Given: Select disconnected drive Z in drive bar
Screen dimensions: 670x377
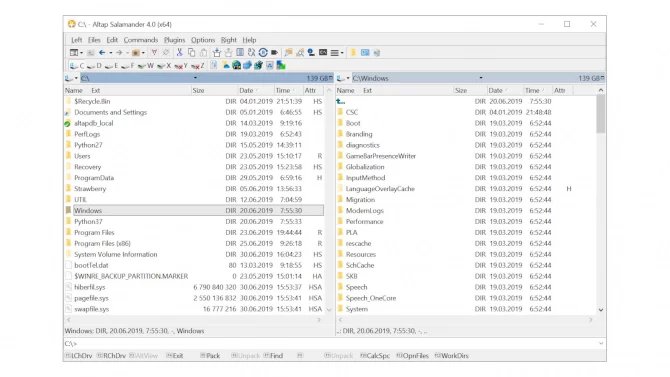Looking at the screenshot, I should click(197, 65).
